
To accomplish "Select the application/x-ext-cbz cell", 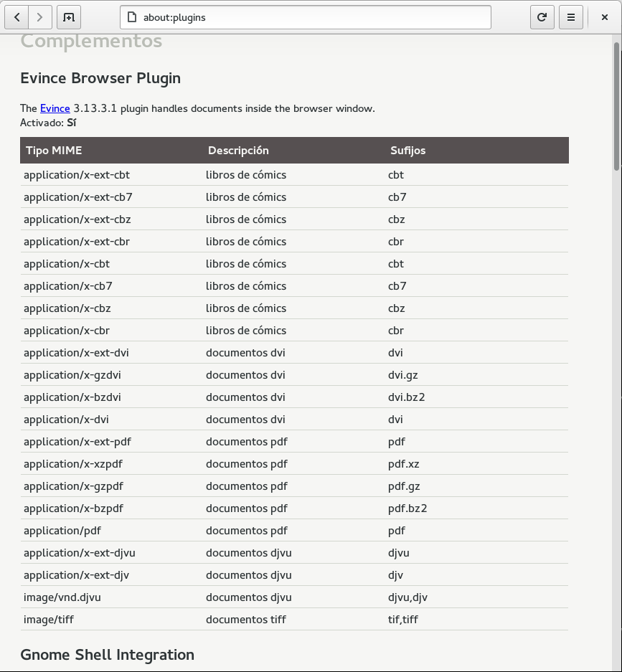I will point(77,219).
